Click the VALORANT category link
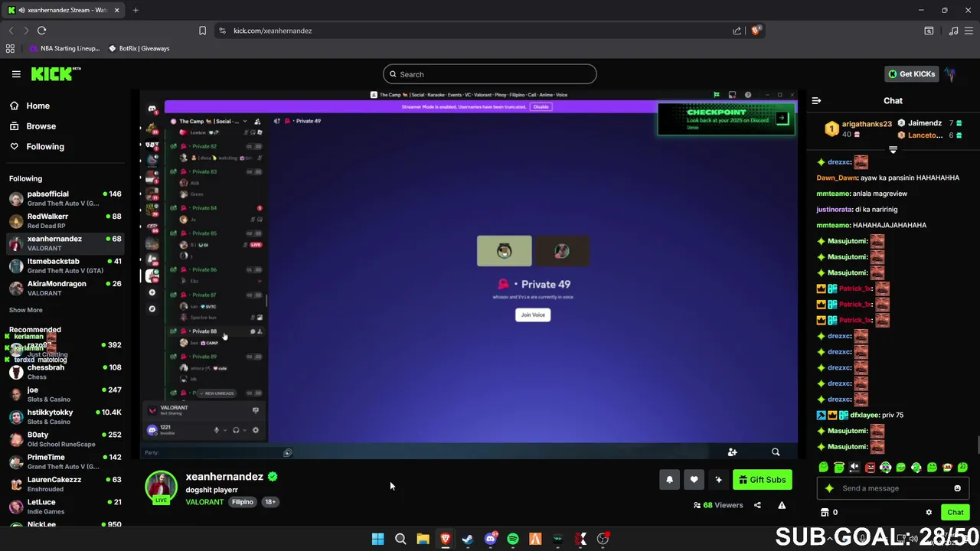The width and height of the screenshot is (980, 551). [x=204, y=502]
